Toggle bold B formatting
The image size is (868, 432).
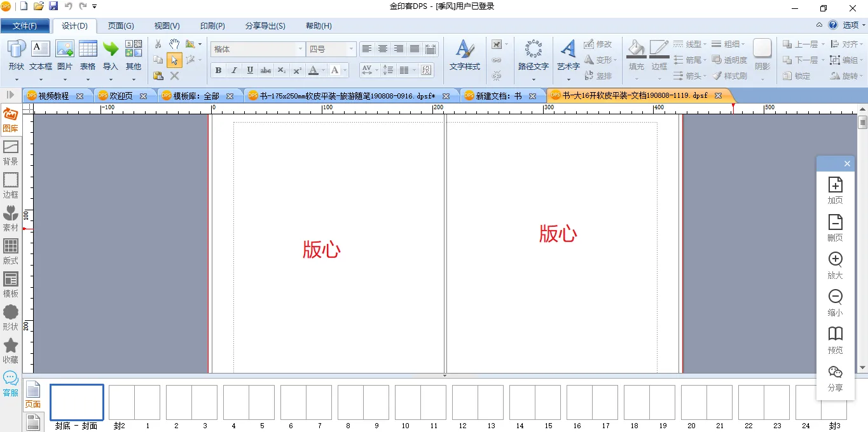[219, 70]
